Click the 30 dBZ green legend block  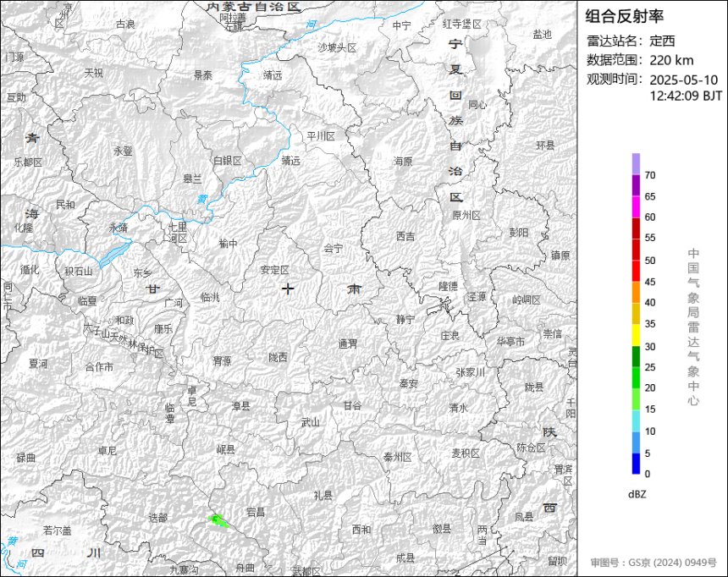click(636, 356)
